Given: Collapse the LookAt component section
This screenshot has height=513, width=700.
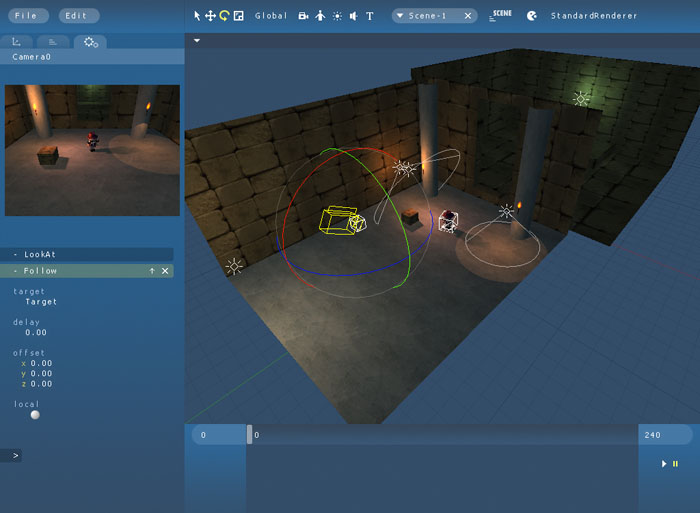Looking at the screenshot, I should [x=16, y=255].
